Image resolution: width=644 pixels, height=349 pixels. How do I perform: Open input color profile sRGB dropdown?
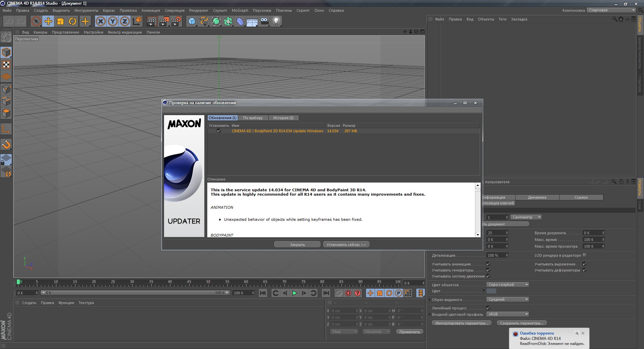pos(508,314)
